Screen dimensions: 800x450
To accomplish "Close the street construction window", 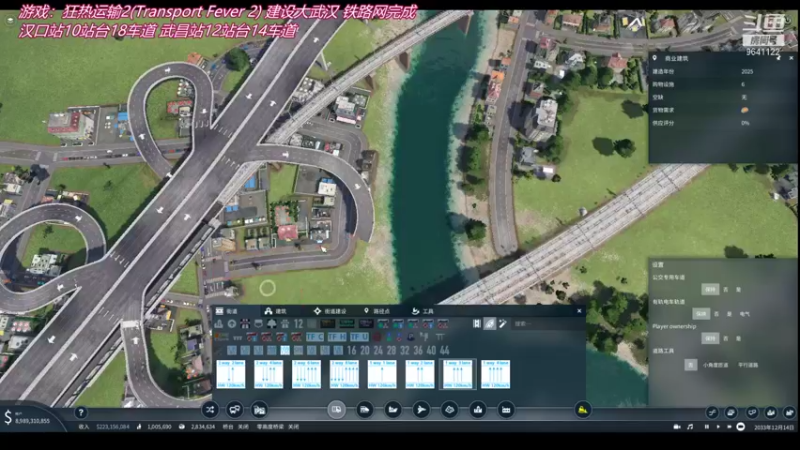I will point(579,311).
